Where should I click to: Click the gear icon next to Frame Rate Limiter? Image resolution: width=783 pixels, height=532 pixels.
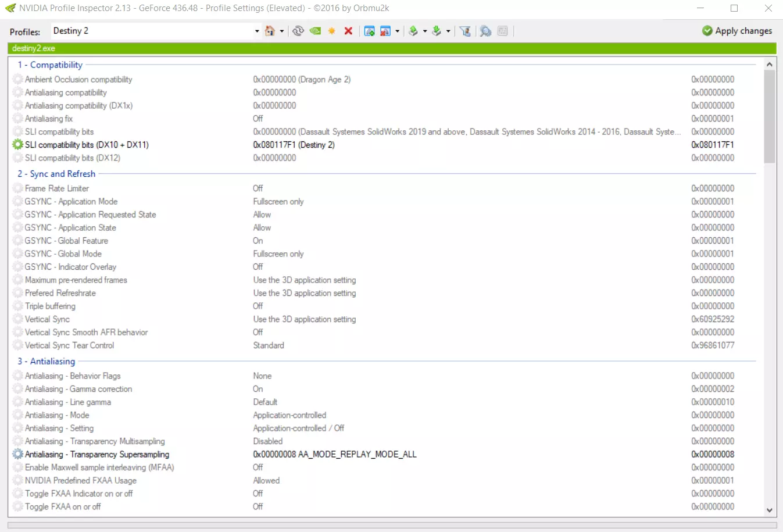point(18,188)
